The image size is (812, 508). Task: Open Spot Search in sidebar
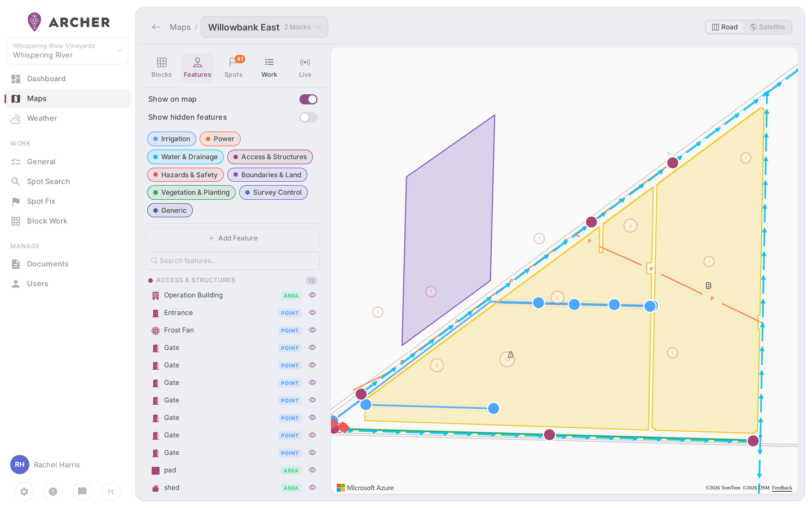pyautogui.click(x=68, y=182)
